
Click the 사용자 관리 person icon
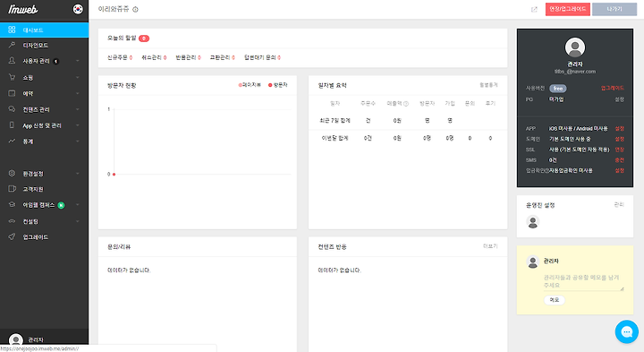click(12, 60)
